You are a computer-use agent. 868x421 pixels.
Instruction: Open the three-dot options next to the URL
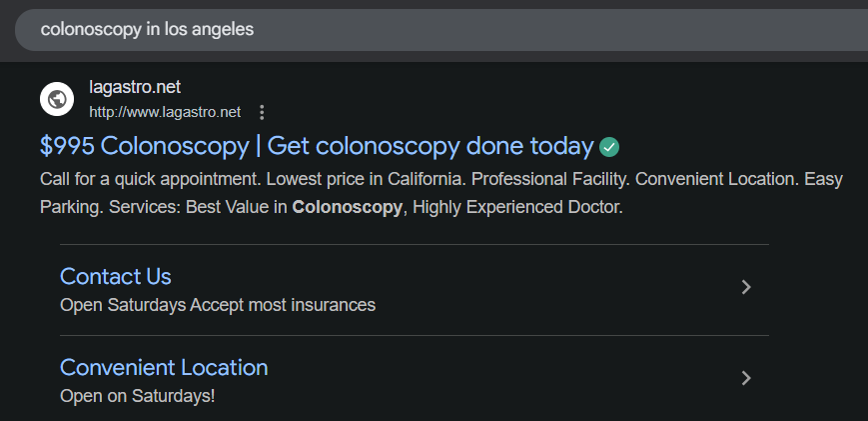pyautogui.click(x=262, y=111)
